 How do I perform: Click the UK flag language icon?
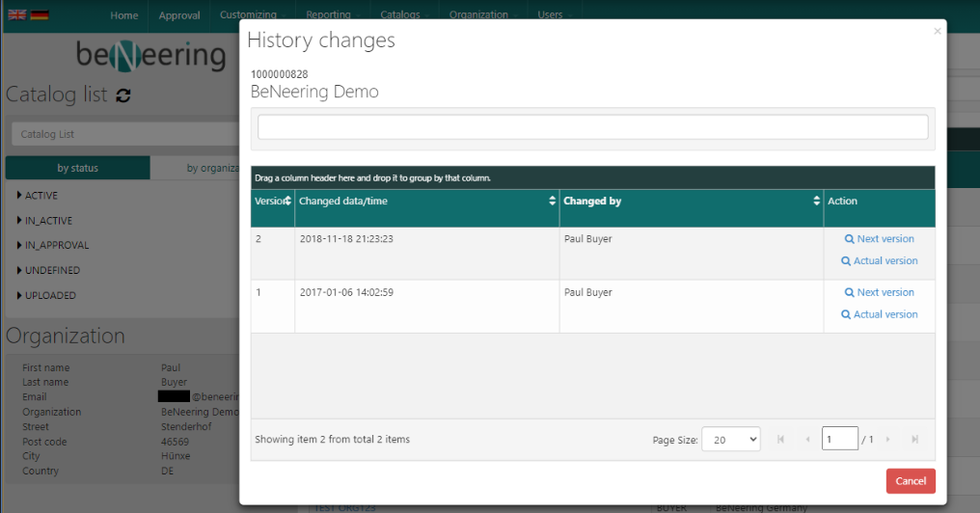16,15
